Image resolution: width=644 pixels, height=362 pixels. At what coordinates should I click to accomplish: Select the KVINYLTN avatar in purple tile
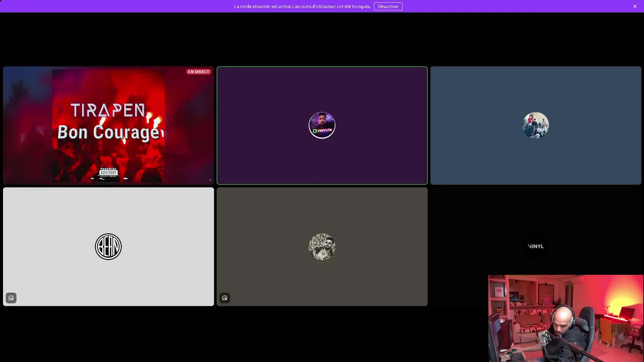322,125
